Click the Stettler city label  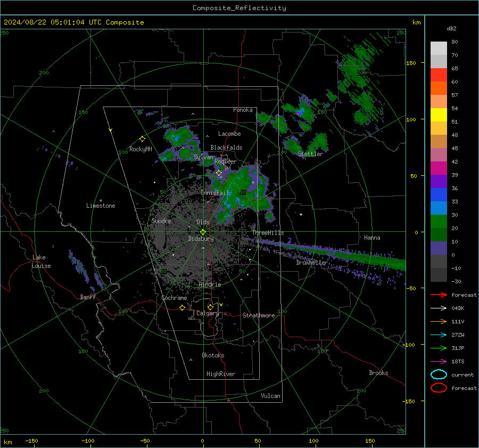tap(310, 154)
